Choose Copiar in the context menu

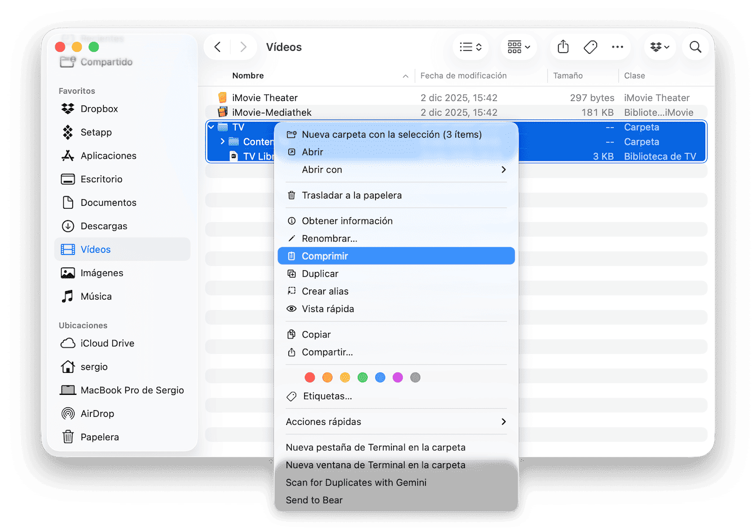pyautogui.click(x=396, y=335)
